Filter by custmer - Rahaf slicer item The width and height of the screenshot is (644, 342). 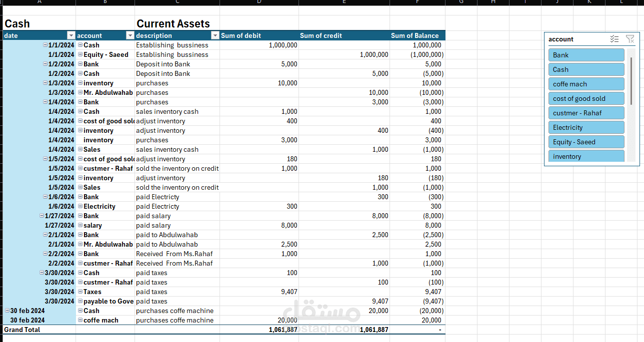pyautogui.click(x=586, y=113)
